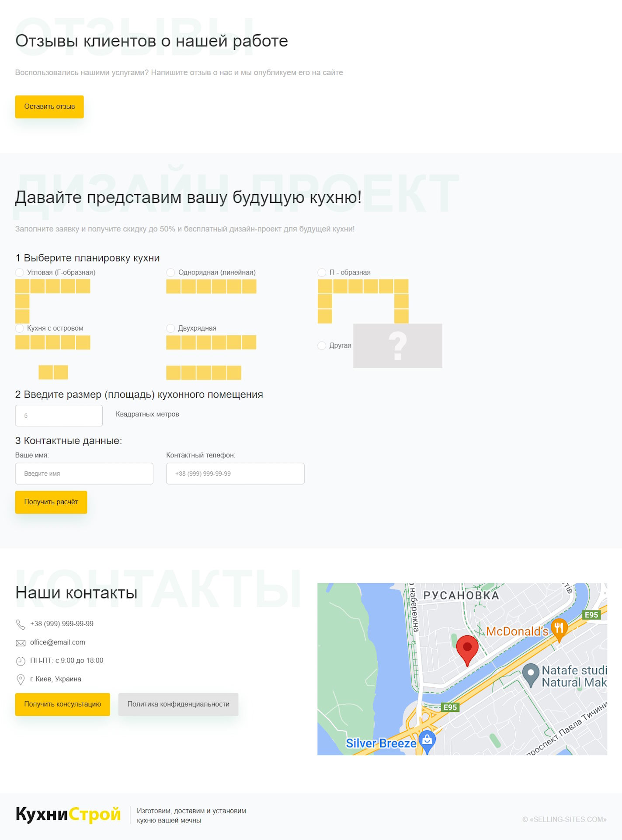Viewport: 622px width, 840px height.
Task: Click the clock working hours icon
Action: (x=21, y=661)
